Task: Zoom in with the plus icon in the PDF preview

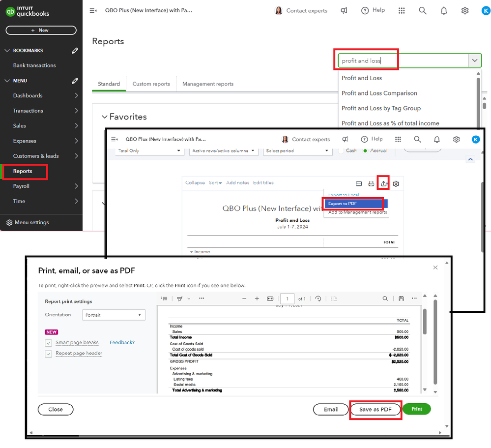Action: pyautogui.click(x=257, y=299)
